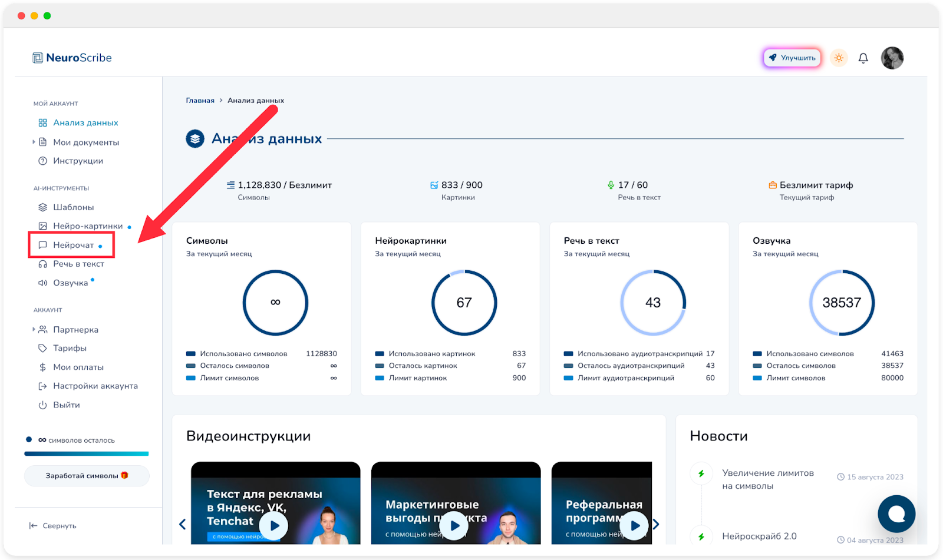This screenshot has width=943, height=560.
Task: Click the Речь в текст microphone icon
Action: (x=611, y=185)
